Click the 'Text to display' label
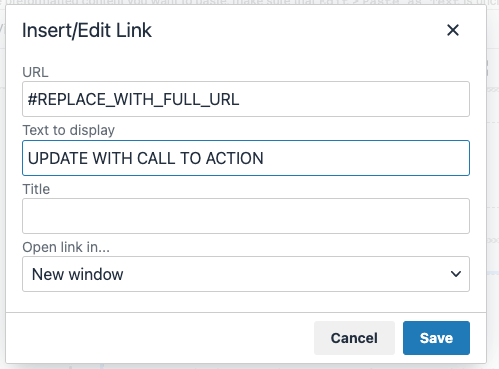 click(x=69, y=130)
